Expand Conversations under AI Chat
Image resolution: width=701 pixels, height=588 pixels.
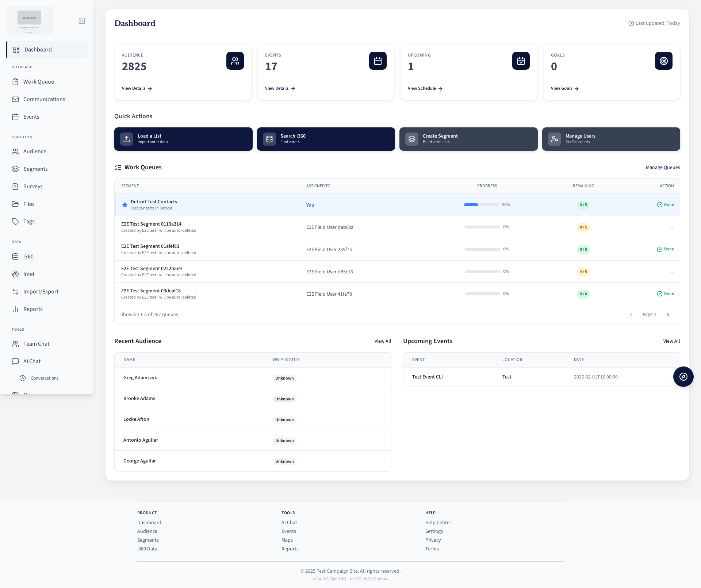44,378
